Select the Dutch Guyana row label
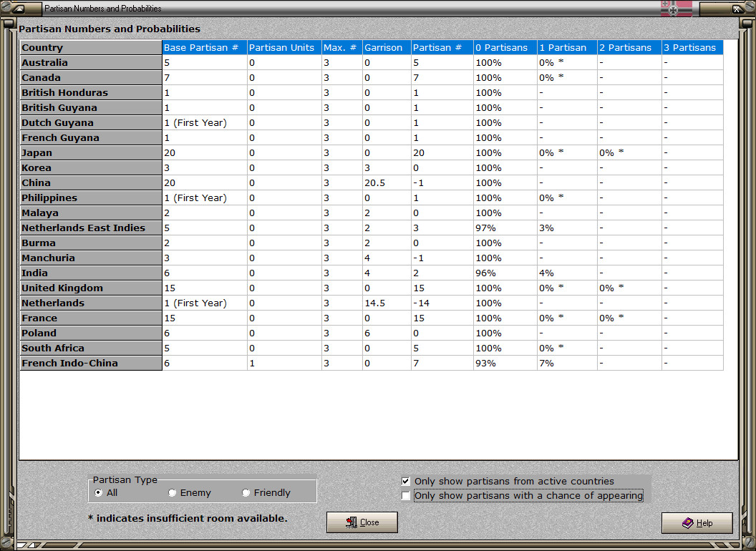Image resolution: width=756 pixels, height=551 pixels. point(91,122)
